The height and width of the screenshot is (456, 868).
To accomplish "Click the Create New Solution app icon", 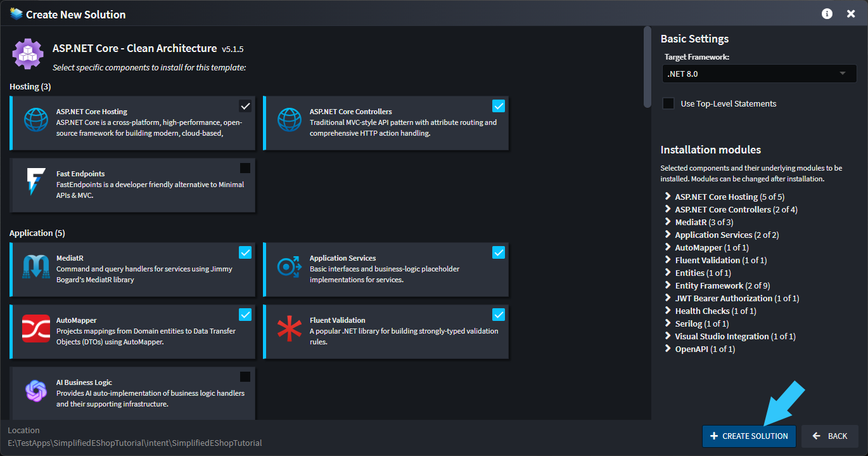I will pos(16,13).
